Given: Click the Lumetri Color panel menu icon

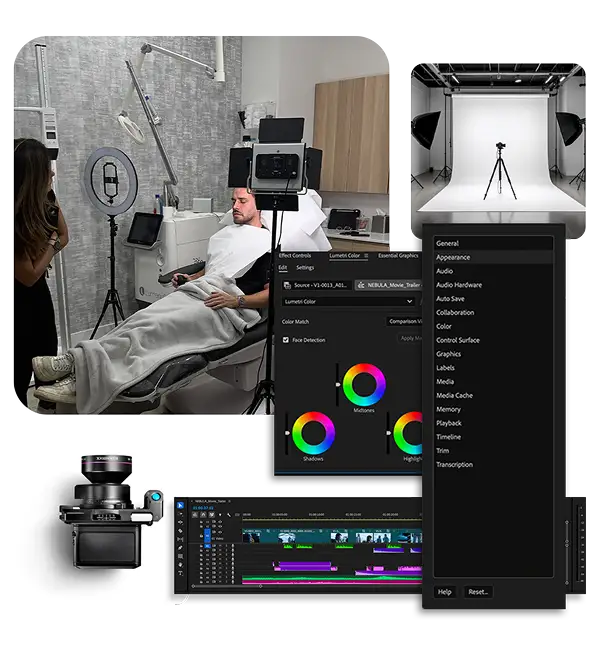Looking at the screenshot, I should click(x=367, y=256).
